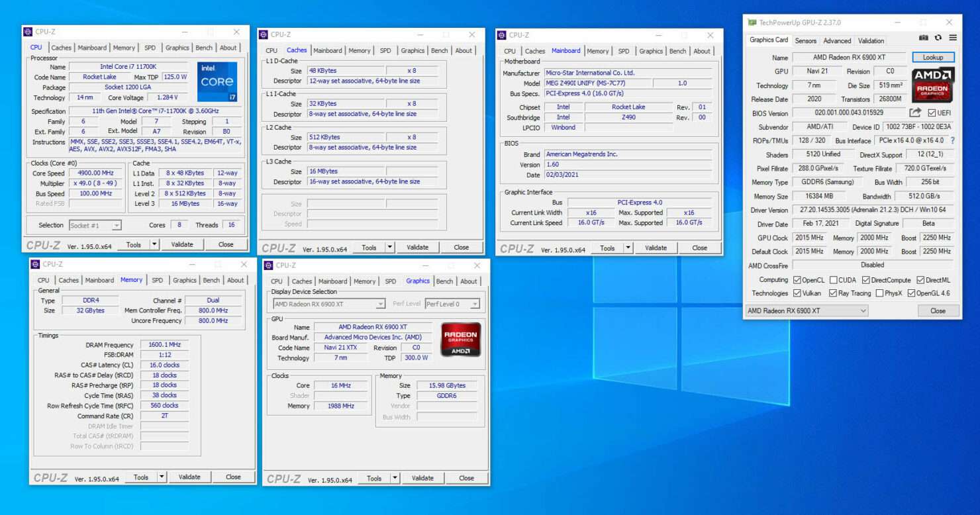Click the BIOS share/export arrow icon
The height and width of the screenshot is (515, 980).
tap(915, 113)
